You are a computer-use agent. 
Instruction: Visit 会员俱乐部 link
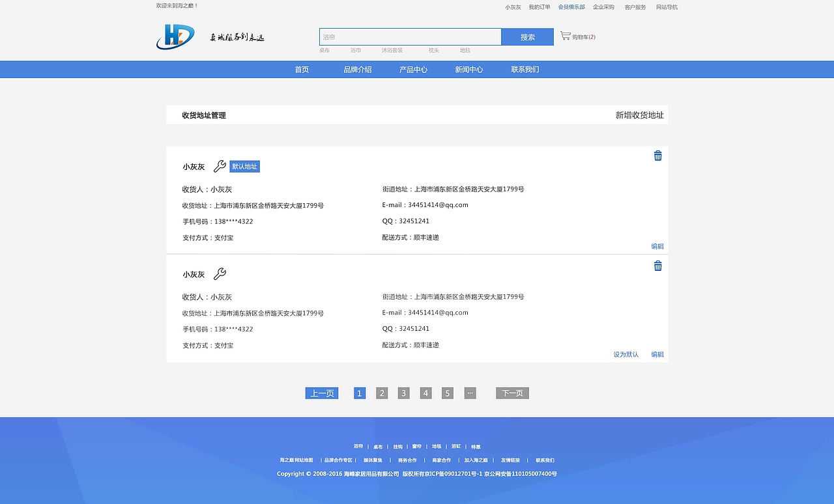(572, 7)
